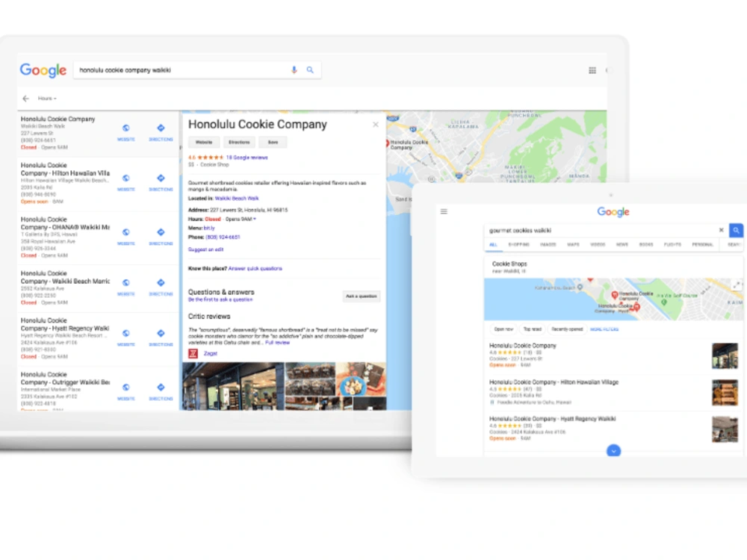Viewport: 747px width, 560px height.
Task: Open the cookie boxes photo thumbnail
Action: [x=310, y=379]
